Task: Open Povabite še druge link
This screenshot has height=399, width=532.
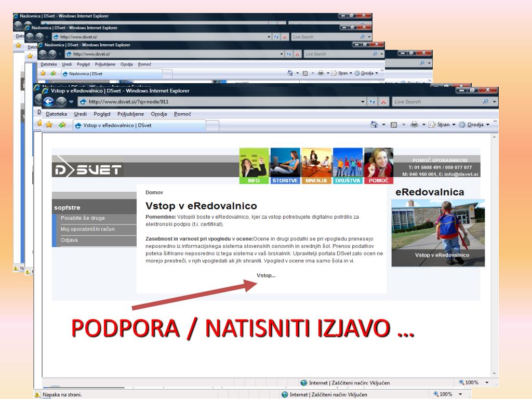Action: click(x=83, y=218)
